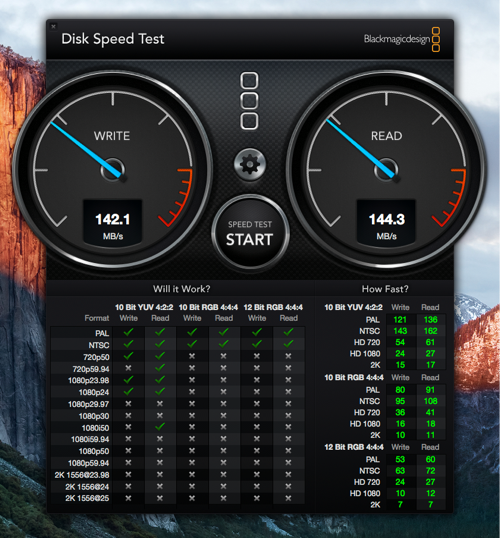Click the 1080i50 read green checkmark
Viewport: 500px width, 538px height.
click(x=160, y=426)
